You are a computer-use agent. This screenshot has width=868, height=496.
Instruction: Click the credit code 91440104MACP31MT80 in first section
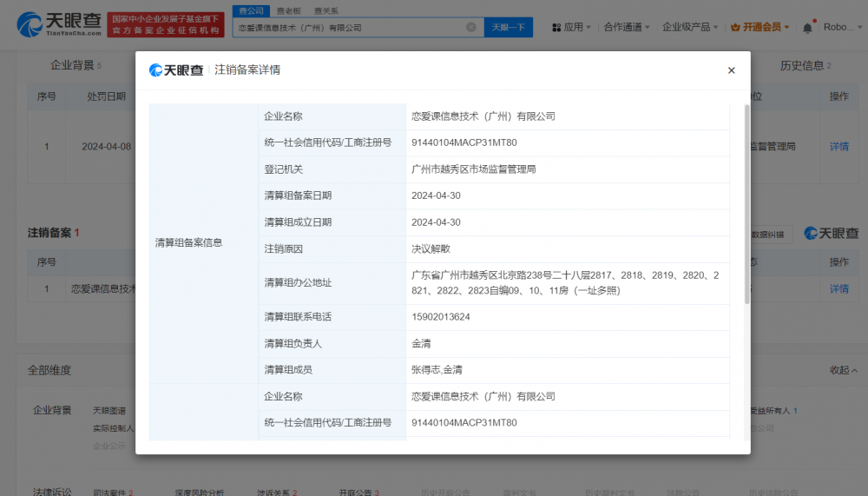(x=464, y=142)
